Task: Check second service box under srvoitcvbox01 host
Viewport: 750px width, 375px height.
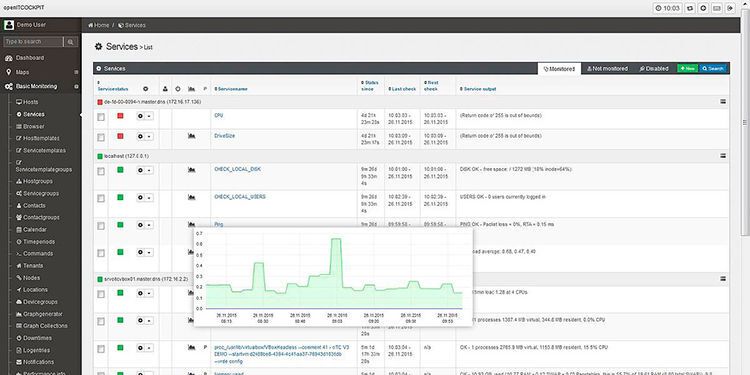Action: (x=101, y=321)
